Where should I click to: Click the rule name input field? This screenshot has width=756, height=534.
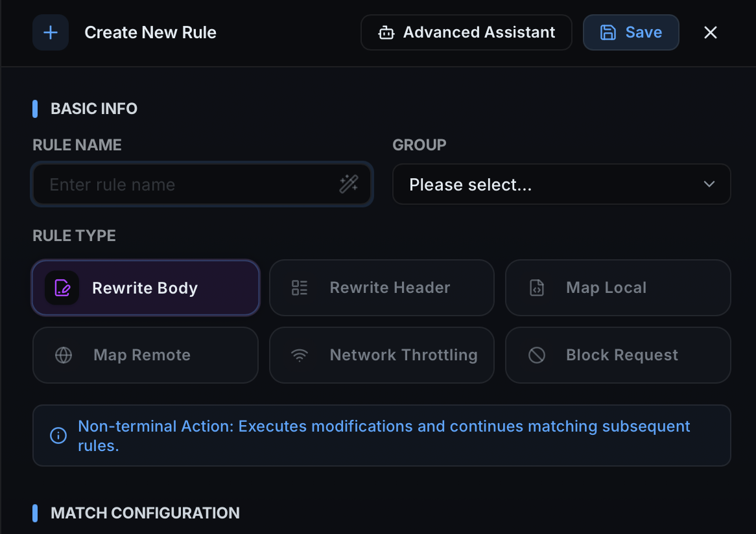[x=182, y=184]
